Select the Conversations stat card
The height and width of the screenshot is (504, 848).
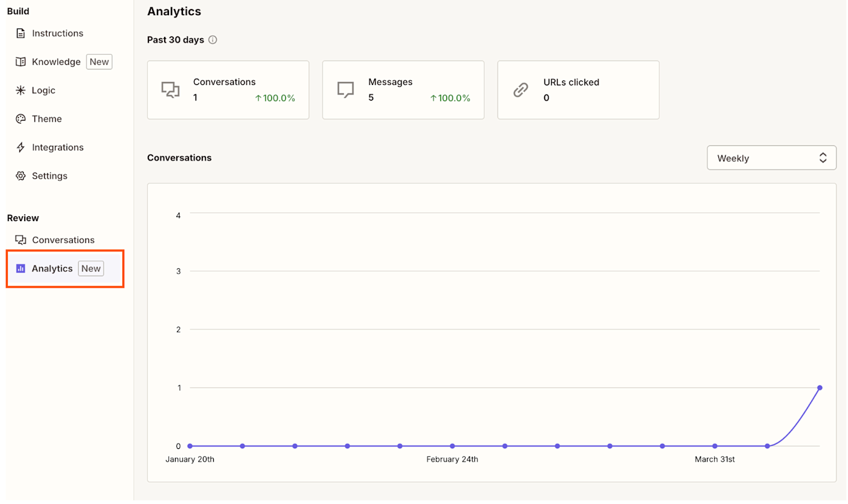click(228, 90)
